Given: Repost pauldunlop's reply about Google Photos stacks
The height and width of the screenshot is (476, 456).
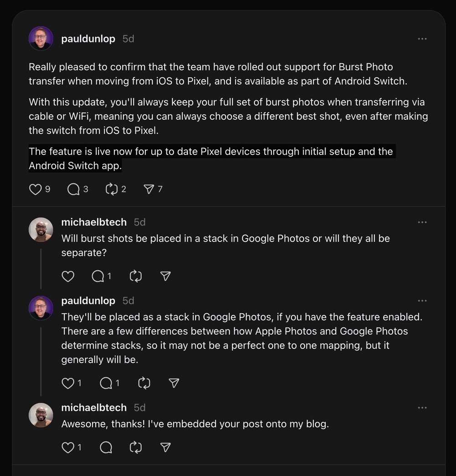Looking at the screenshot, I should pos(144,384).
